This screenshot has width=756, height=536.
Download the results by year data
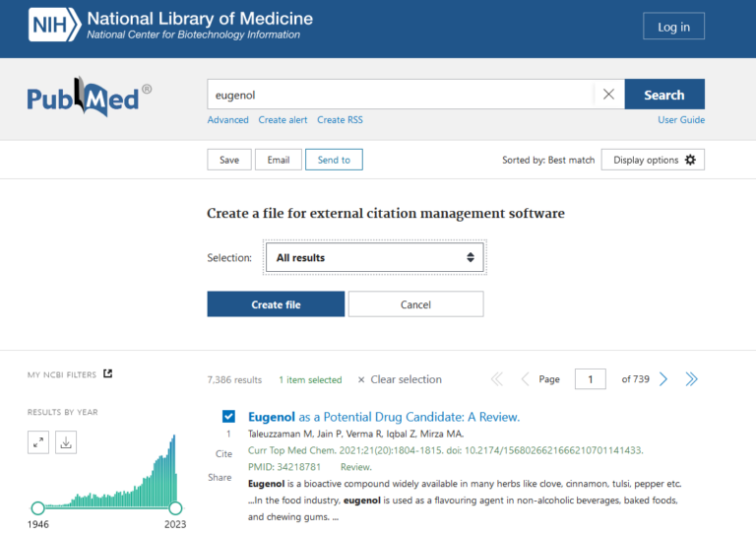click(66, 442)
